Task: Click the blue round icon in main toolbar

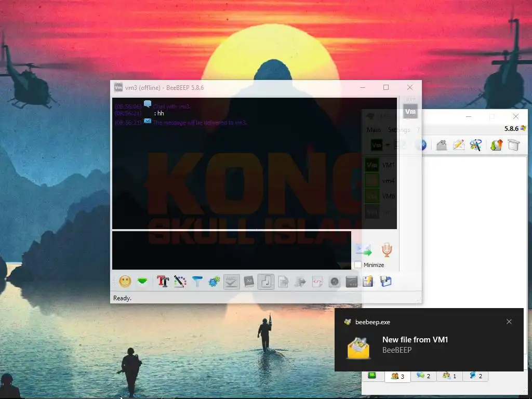Action: point(421,145)
